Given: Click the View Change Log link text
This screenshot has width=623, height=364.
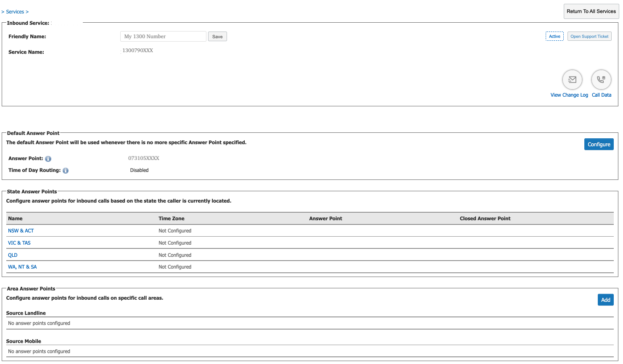Looking at the screenshot, I should point(569,95).
